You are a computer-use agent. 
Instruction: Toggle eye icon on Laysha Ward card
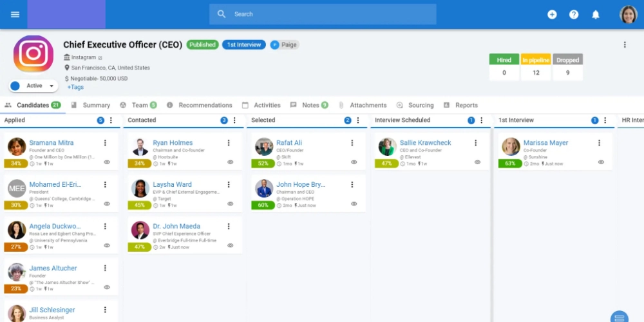pyautogui.click(x=231, y=204)
